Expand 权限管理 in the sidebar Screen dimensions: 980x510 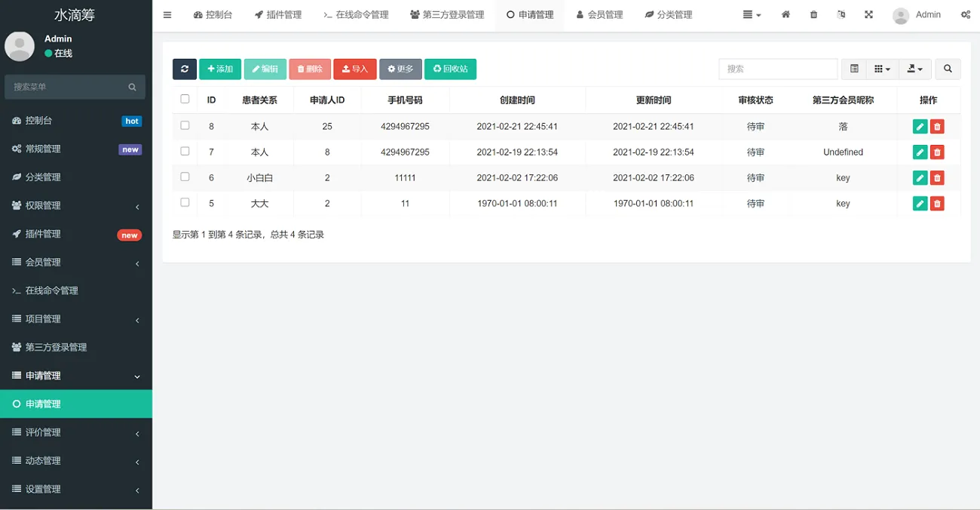point(75,205)
